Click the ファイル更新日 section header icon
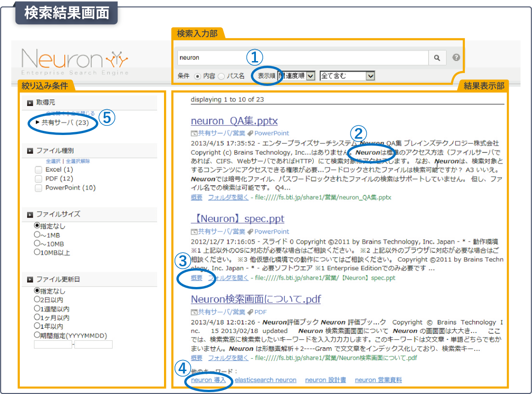The width and height of the screenshot is (532, 394). click(x=30, y=280)
